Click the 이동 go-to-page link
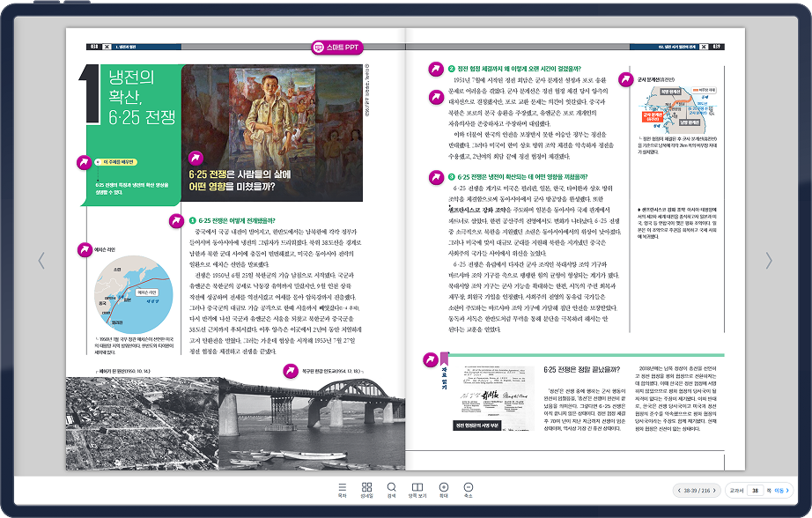812x518 pixels. (x=781, y=491)
